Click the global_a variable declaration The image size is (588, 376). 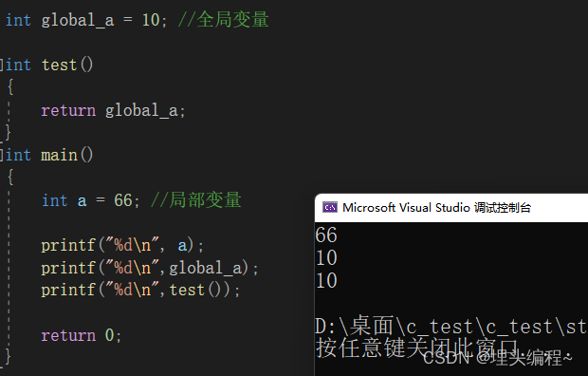78,20
